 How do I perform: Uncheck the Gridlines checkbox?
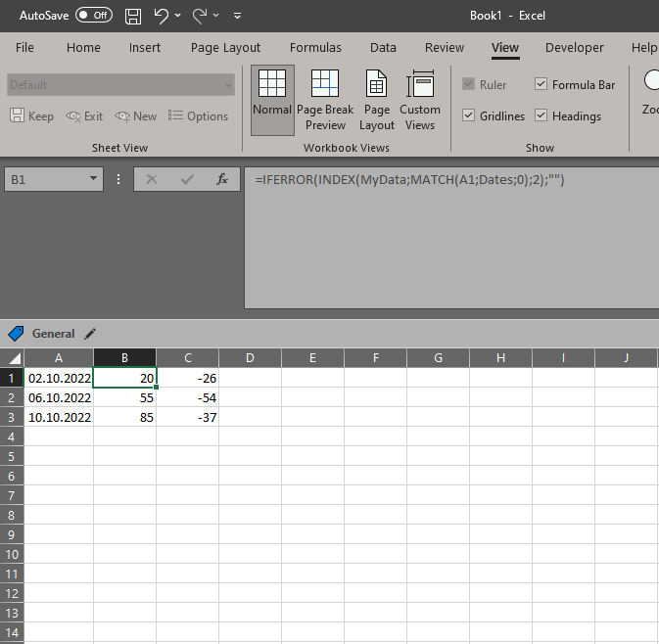click(x=469, y=115)
